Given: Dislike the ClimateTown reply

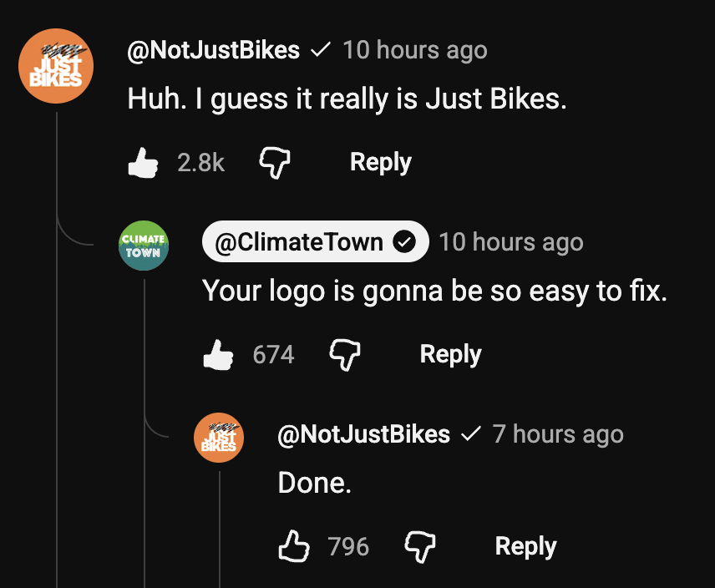Looking at the screenshot, I should (345, 355).
